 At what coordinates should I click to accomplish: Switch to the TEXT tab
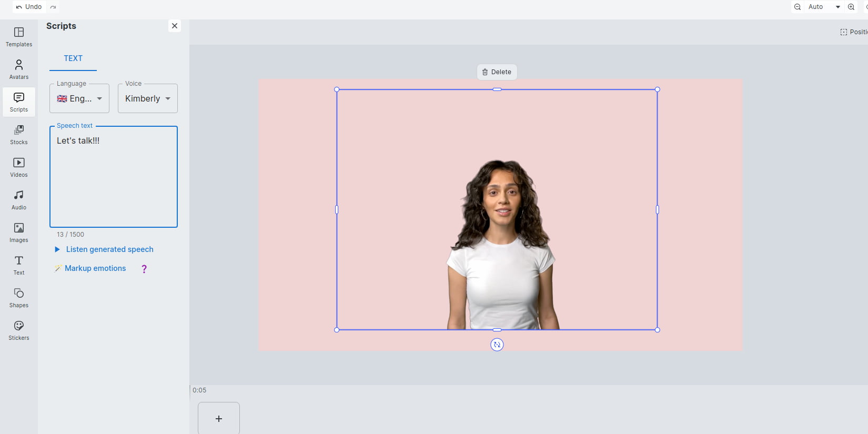pos(73,58)
